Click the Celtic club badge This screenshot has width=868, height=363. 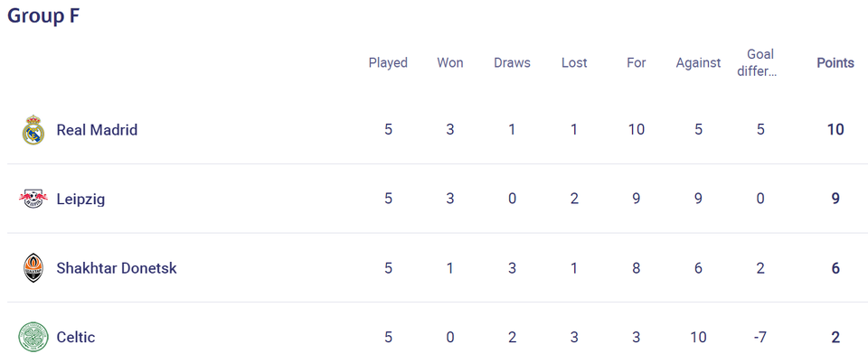[33, 337]
